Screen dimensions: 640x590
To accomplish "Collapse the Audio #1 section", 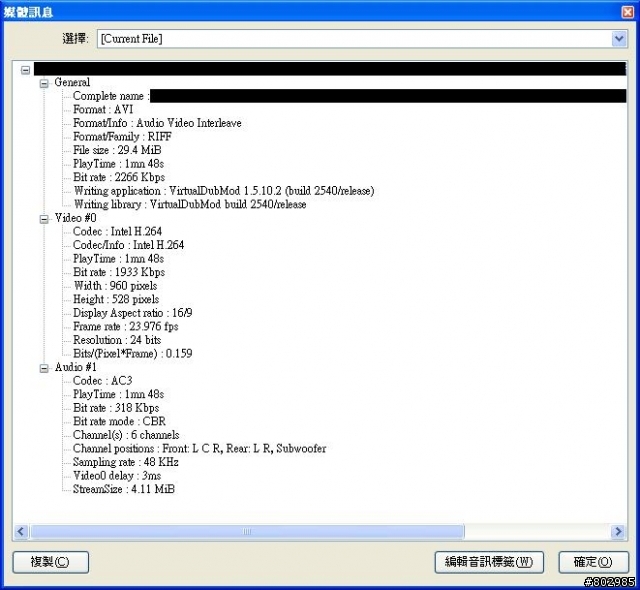I will pyautogui.click(x=44, y=368).
